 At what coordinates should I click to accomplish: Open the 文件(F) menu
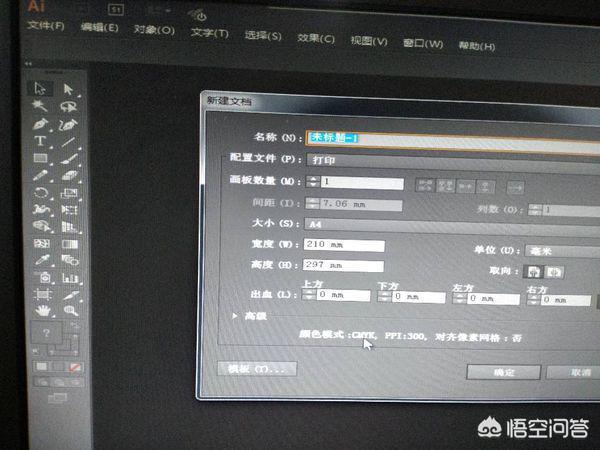pyautogui.click(x=46, y=26)
